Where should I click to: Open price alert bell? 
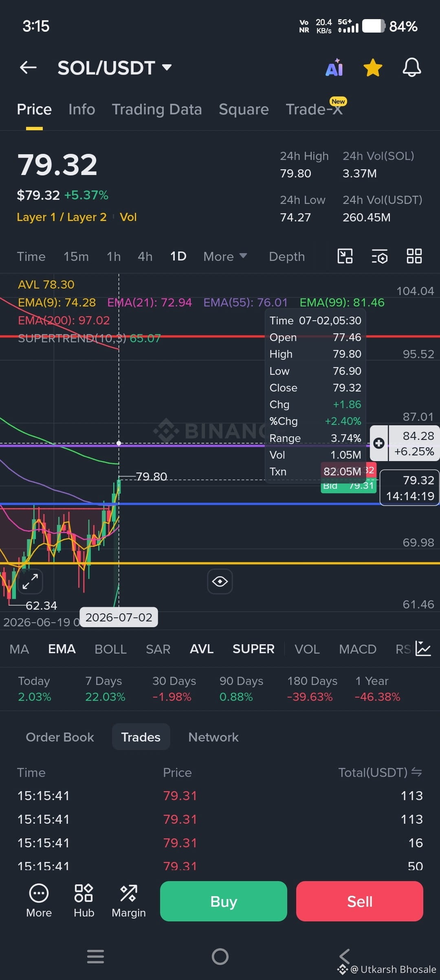click(412, 68)
